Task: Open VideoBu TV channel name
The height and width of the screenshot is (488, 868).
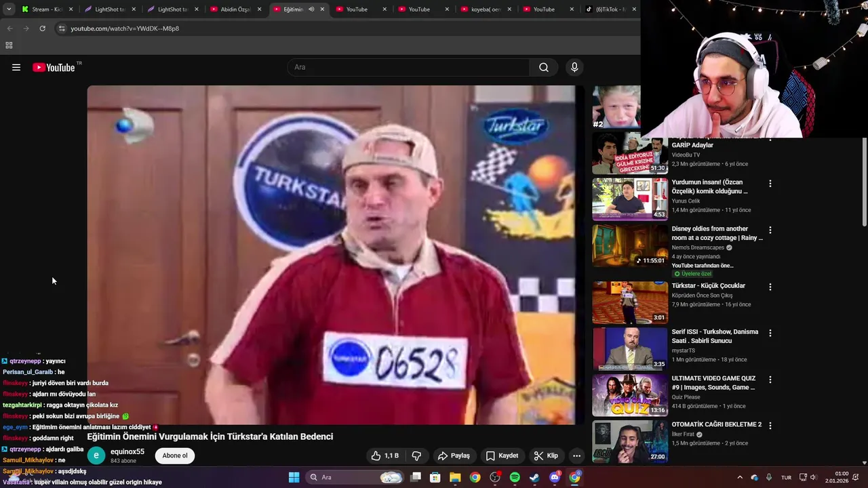Action: point(686,155)
